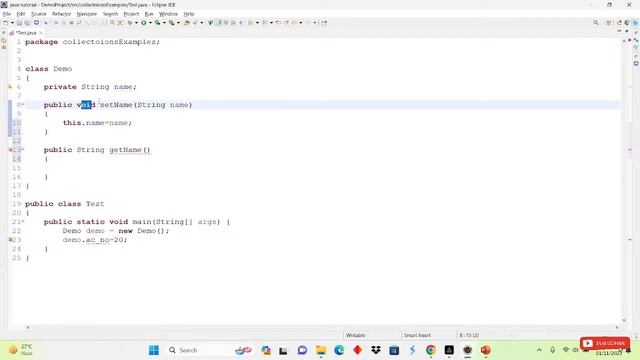This screenshot has height=360, width=640.
Task: Open the Run menu
Action: pyautogui.click(x=149, y=14)
